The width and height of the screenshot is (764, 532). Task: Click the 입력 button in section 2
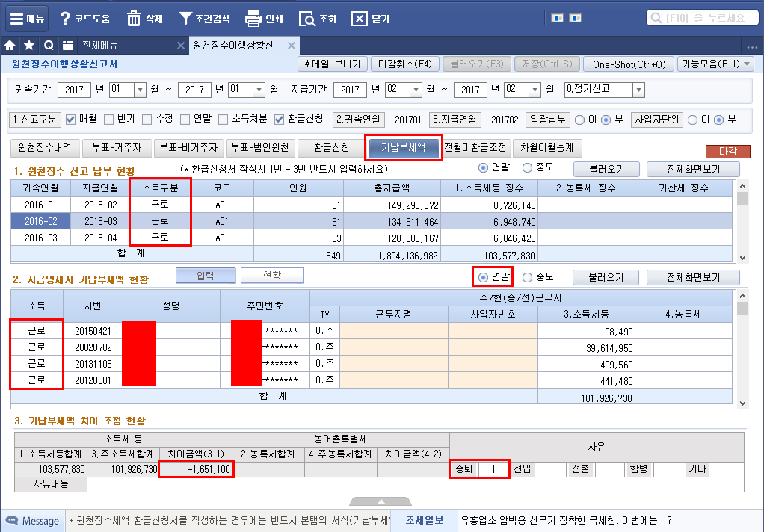click(x=206, y=275)
